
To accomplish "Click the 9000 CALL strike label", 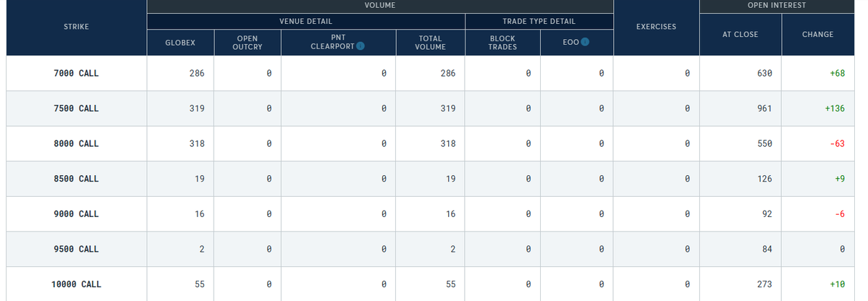I will 76,214.
